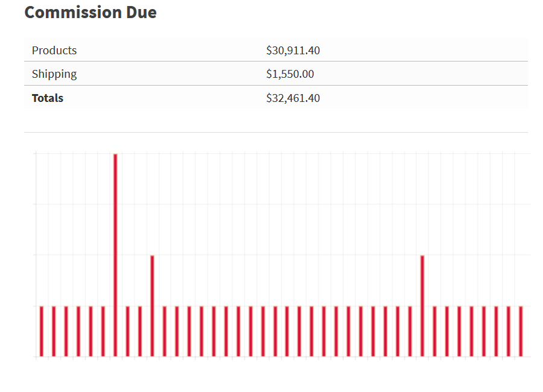
Task: Pick the second bar from the left
Action: (54, 330)
